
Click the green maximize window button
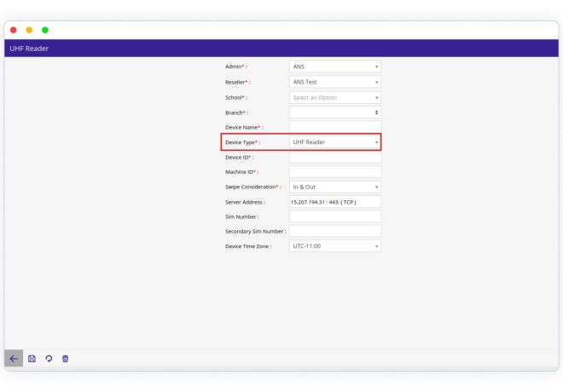tap(45, 30)
